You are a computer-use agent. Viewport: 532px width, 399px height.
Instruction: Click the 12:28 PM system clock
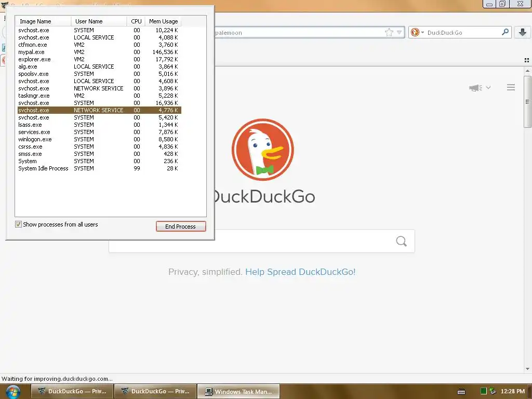click(512, 391)
